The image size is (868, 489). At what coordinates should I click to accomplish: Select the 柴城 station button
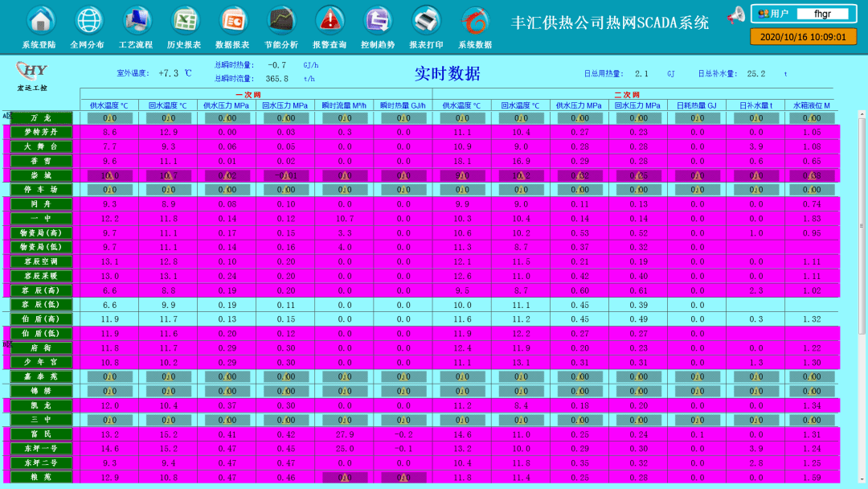click(42, 175)
